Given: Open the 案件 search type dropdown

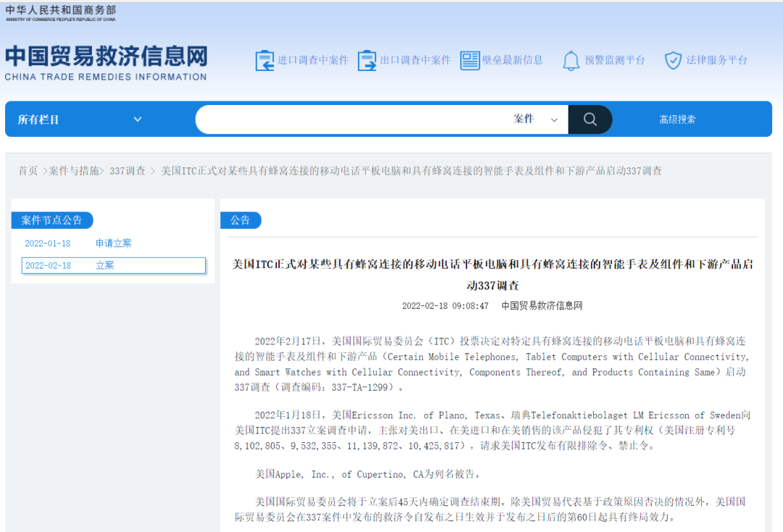Looking at the screenshot, I should pos(535,120).
